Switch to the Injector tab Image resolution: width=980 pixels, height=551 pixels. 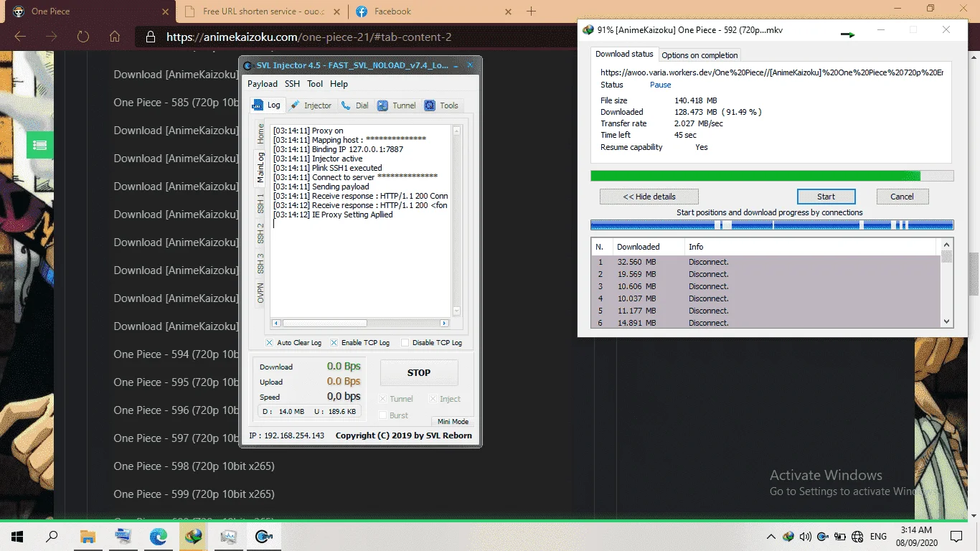click(x=311, y=105)
